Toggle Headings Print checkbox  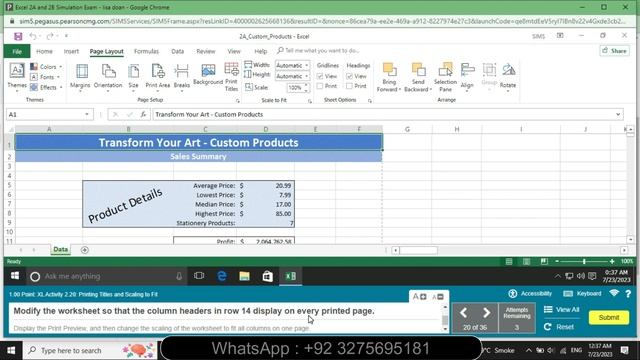click(x=349, y=86)
